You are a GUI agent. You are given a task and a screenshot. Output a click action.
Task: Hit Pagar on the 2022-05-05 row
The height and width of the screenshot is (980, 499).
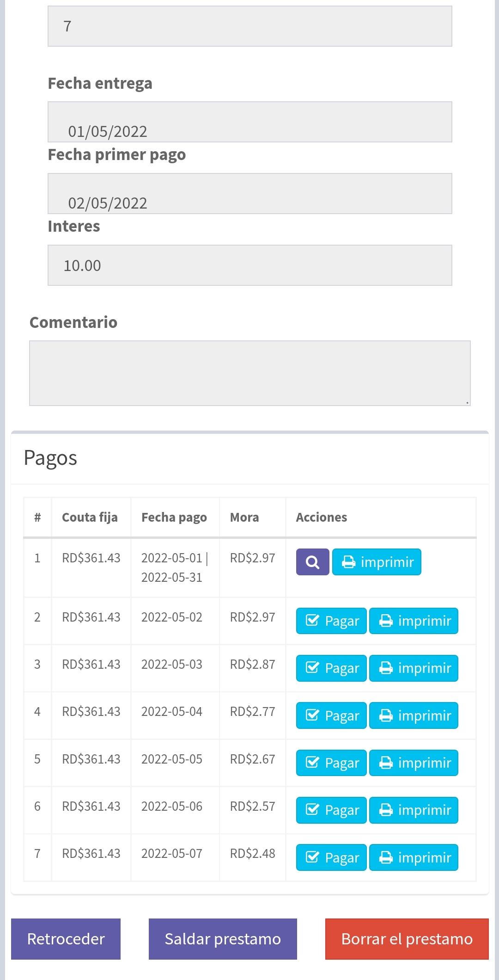coord(331,763)
